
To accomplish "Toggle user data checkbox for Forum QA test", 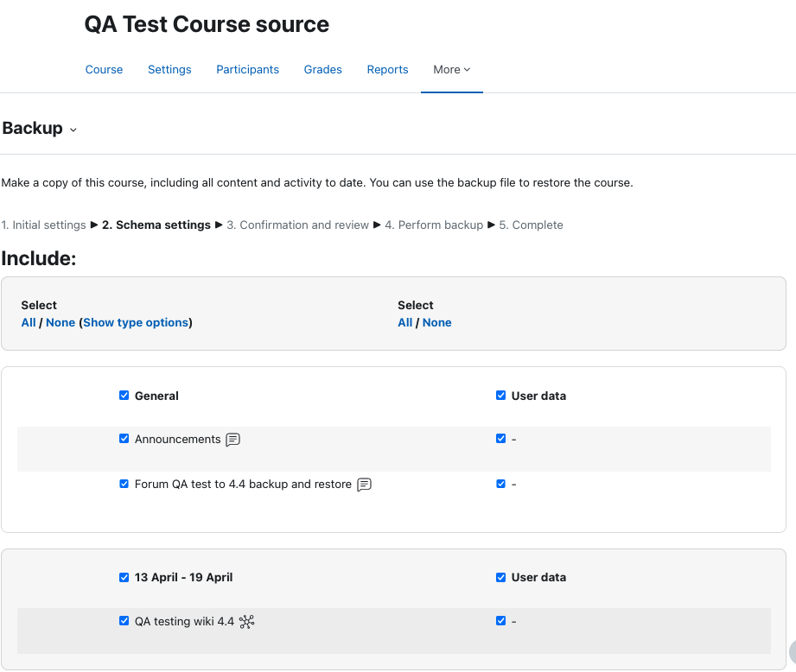I will (500, 484).
